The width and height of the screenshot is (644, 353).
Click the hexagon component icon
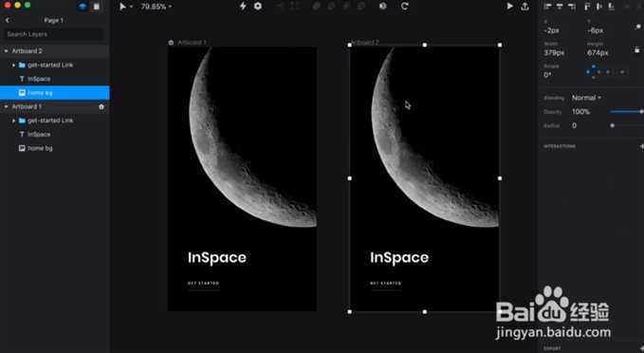click(258, 6)
